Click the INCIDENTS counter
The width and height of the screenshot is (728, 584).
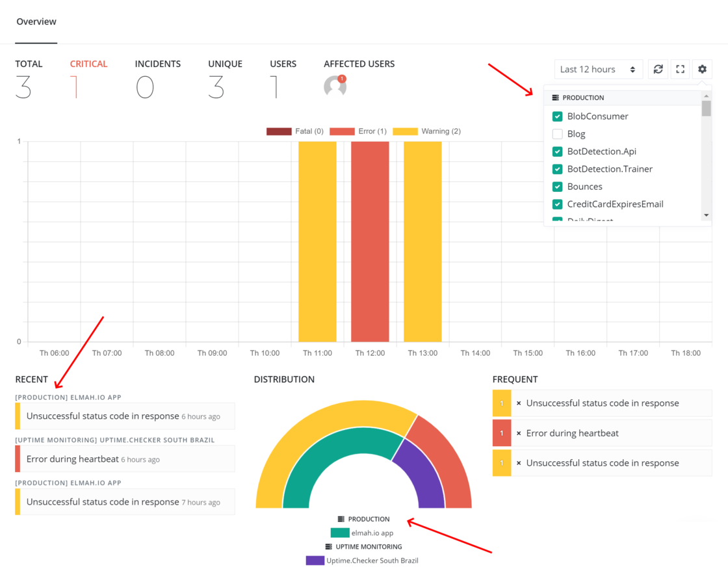coord(158,79)
